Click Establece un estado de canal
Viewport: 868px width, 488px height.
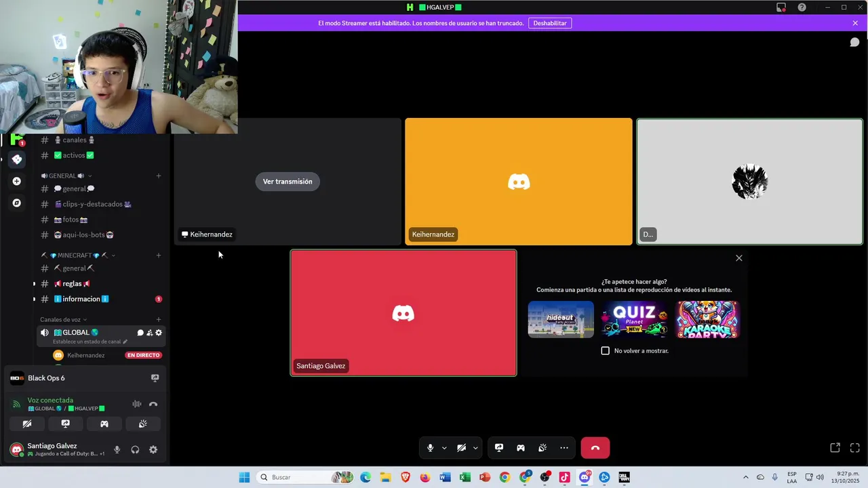point(90,342)
